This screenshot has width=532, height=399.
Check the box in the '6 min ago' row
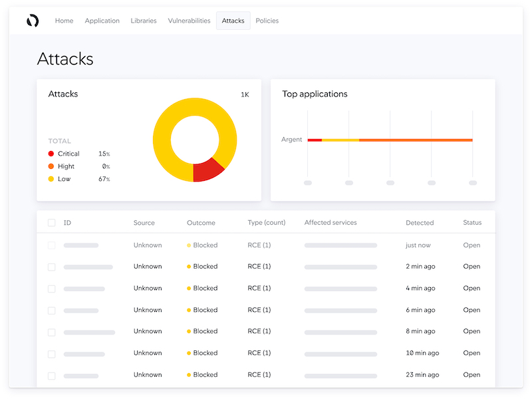pyautogui.click(x=52, y=311)
